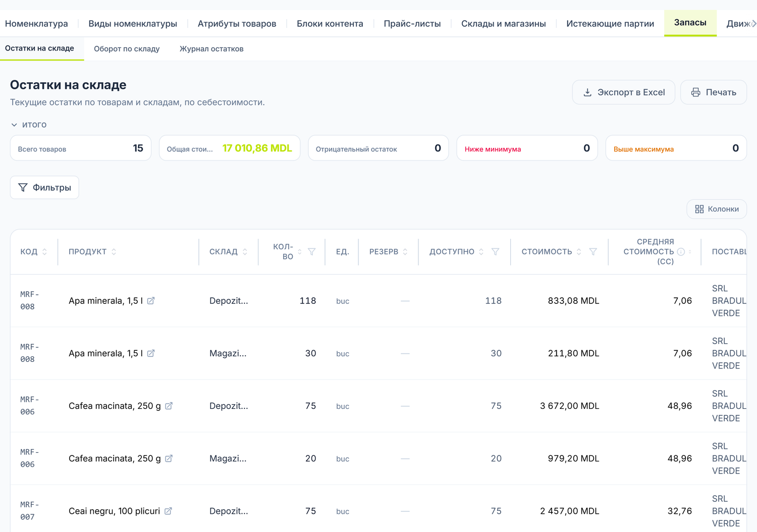Sort by КОД column arrows
Image resolution: width=757 pixels, height=532 pixels.
tap(44, 252)
